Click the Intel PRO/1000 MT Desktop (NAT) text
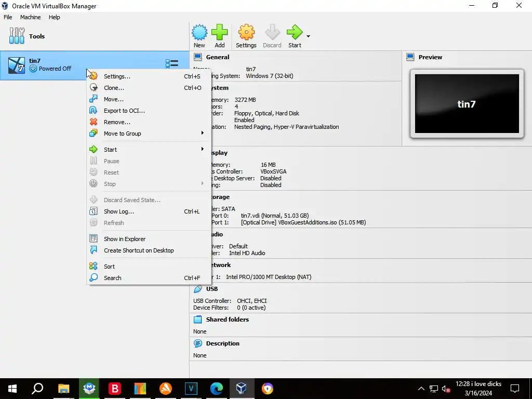The image size is (532, 399). (x=269, y=277)
